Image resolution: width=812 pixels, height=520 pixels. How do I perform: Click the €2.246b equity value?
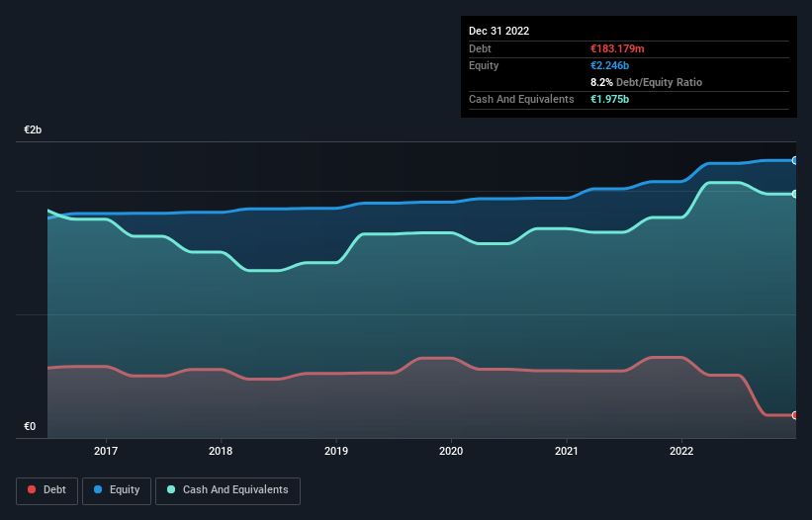point(609,65)
